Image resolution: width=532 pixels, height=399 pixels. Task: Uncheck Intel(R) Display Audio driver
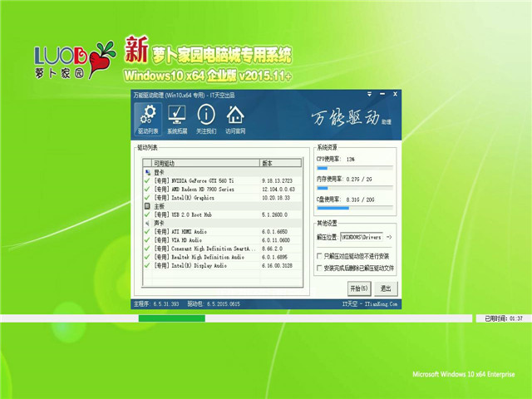point(147,266)
